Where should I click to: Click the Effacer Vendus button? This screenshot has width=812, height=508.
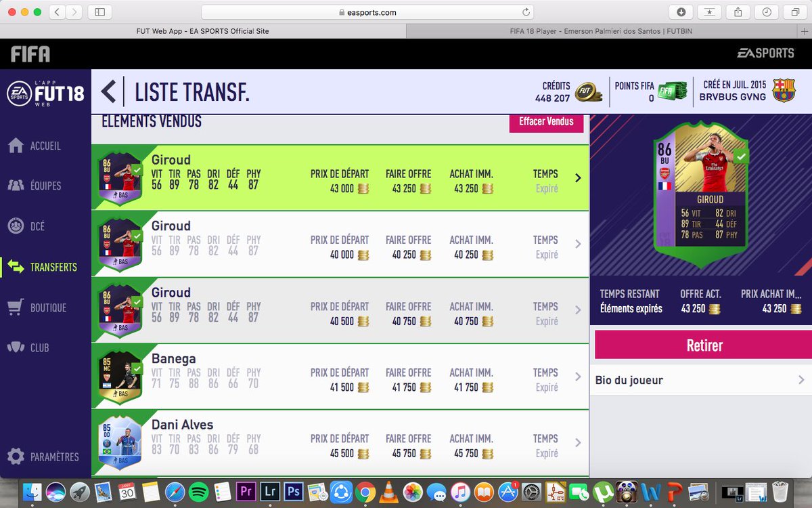(x=546, y=122)
